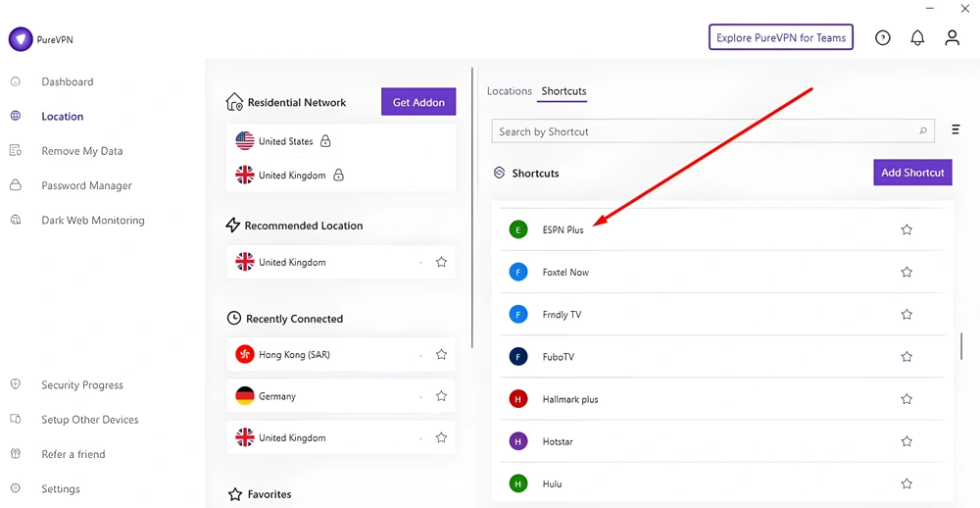The width and height of the screenshot is (980, 508).
Task: Click the red Hallmark plus letter icon
Action: [x=518, y=398]
